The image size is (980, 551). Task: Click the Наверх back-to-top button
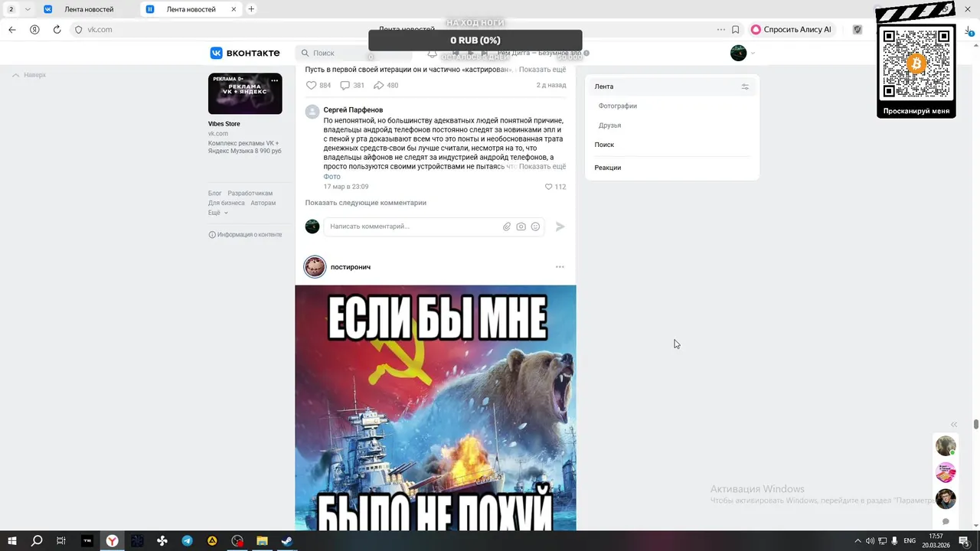pyautogui.click(x=29, y=75)
